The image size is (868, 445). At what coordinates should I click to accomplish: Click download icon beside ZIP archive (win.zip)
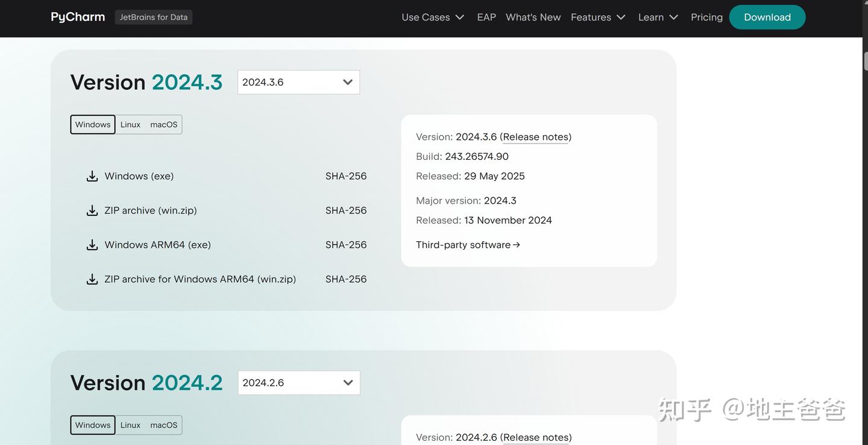(92, 210)
